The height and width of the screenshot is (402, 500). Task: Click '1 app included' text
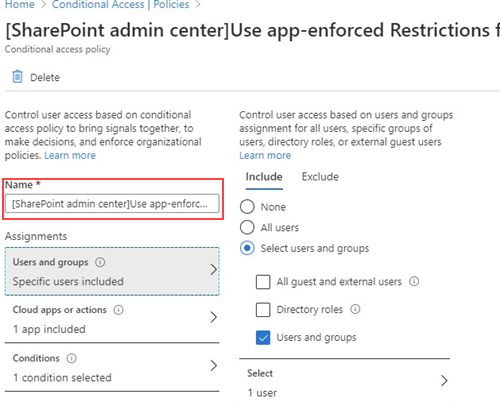tap(49, 329)
